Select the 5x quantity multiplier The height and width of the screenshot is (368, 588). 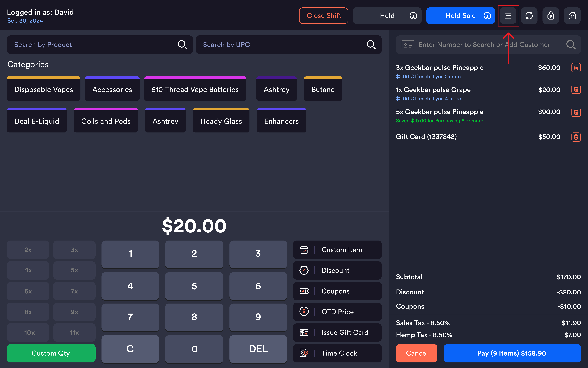coord(74,270)
